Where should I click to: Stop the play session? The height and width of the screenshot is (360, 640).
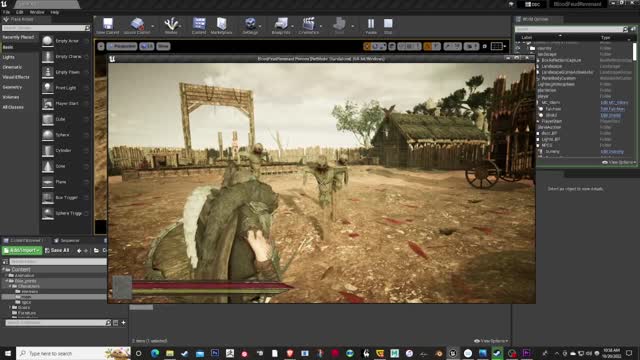click(388, 26)
